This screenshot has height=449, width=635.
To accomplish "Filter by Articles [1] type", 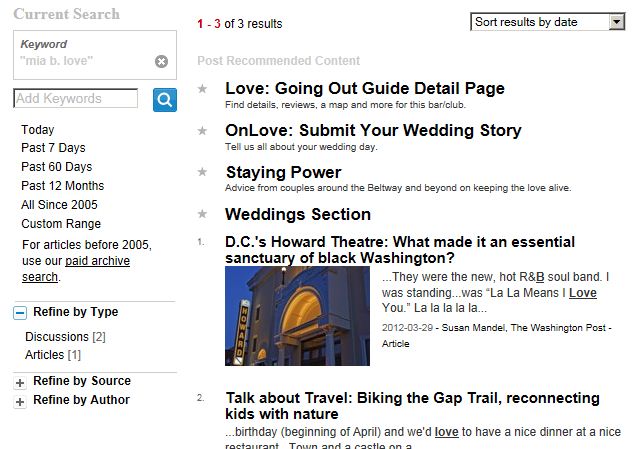I will coord(53,355).
